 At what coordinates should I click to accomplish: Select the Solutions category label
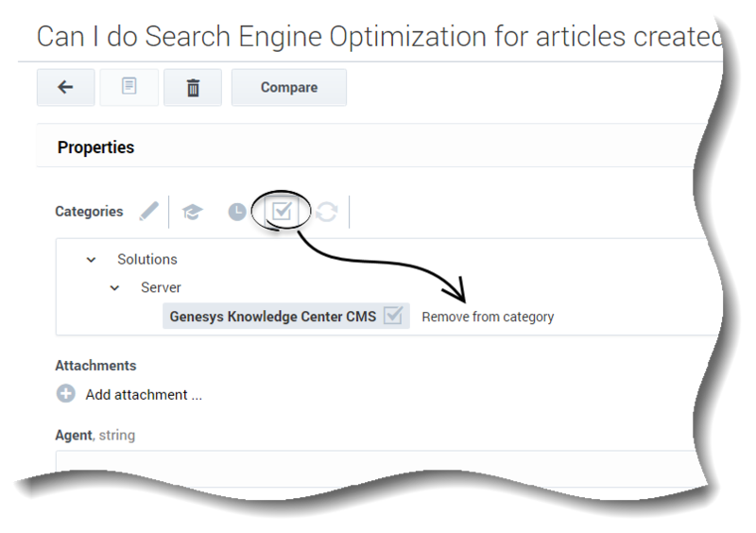(x=147, y=260)
